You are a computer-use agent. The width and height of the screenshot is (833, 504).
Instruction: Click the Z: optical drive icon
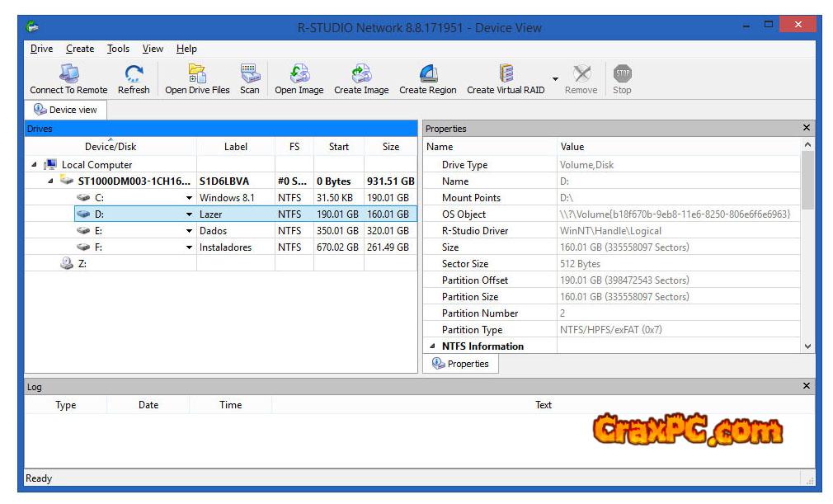pos(67,263)
